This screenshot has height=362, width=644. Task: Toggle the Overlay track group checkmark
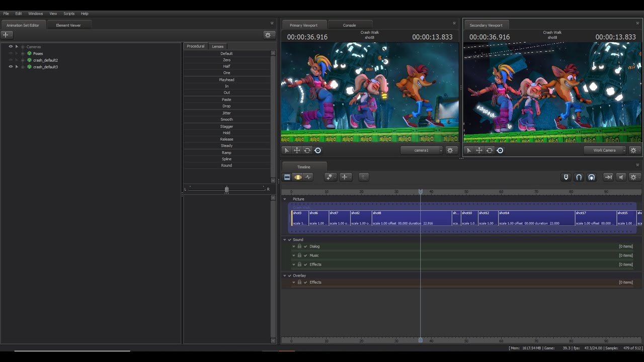point(290,276)
